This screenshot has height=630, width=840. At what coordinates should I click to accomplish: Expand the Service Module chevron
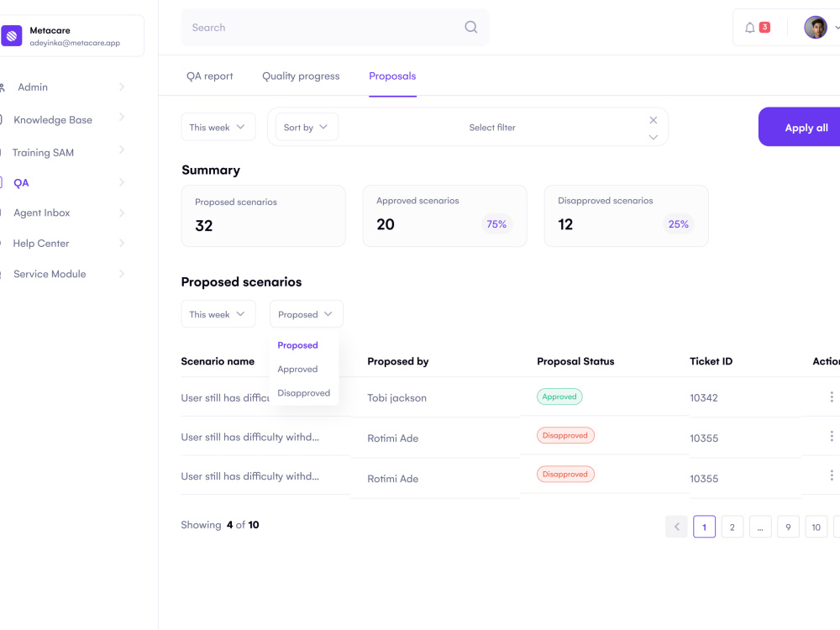(x=122, y=274)
